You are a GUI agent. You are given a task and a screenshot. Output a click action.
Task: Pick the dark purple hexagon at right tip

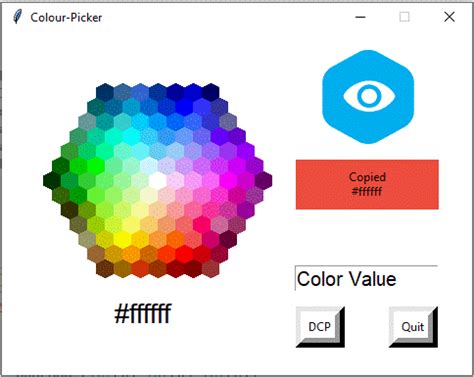pyautogui.click(x=264, y=180)
